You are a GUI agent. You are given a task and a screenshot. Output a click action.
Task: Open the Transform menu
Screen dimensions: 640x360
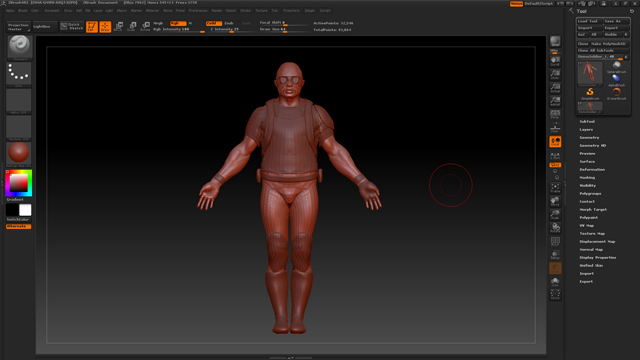(x=291, y=11)
